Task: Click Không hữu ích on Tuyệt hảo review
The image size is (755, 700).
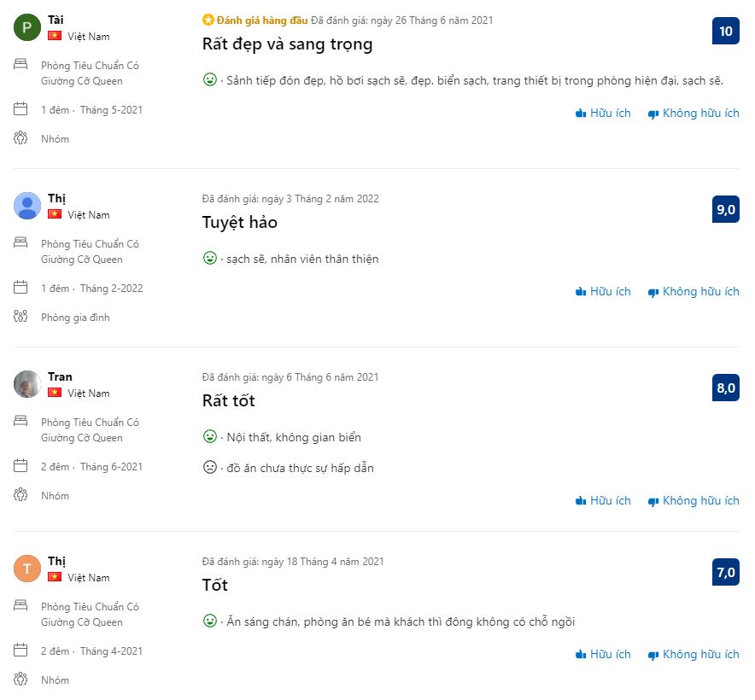Action: point(694,291)
